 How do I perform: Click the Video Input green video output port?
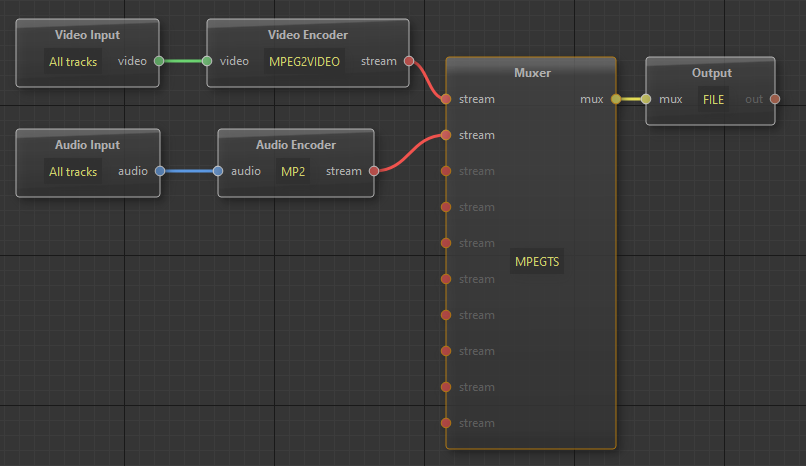[158, 61]
